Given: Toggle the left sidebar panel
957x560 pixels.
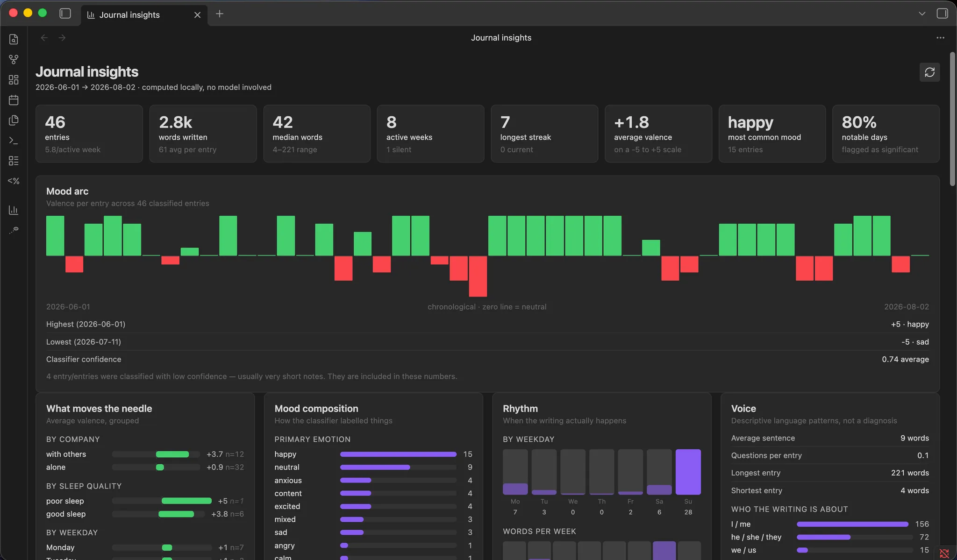Looking at the screenshot, I should (65, 14).
